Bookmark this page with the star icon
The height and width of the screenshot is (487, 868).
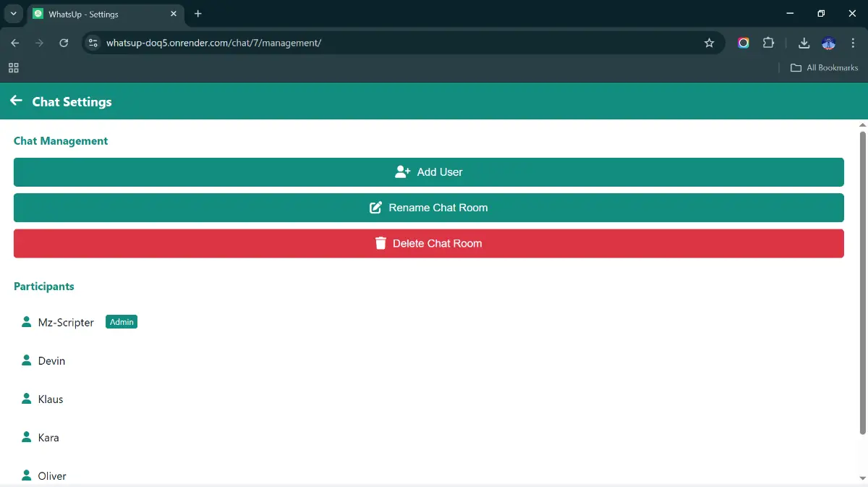pyautogui.click(x=709, y=43)
